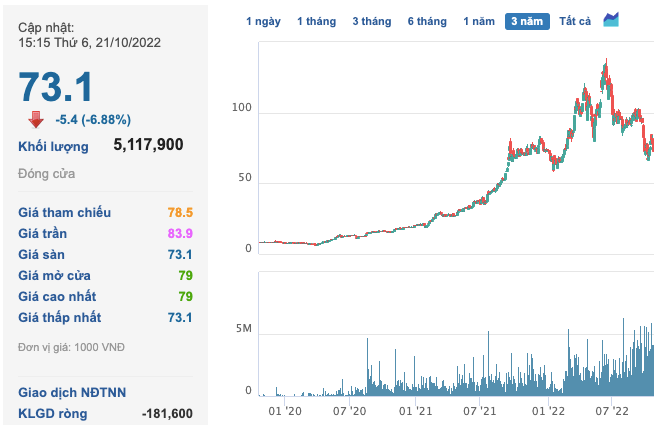Click the current price 73.1 headline

56,86
